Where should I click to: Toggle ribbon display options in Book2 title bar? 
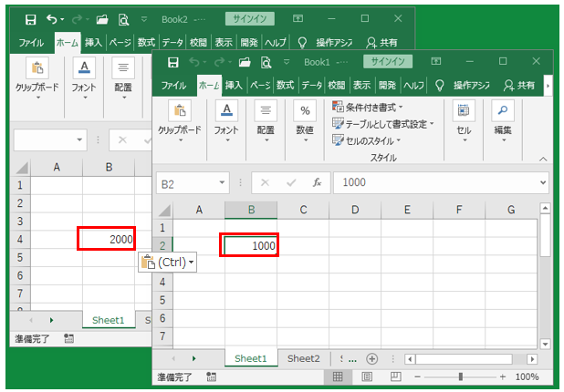[298, 18]
